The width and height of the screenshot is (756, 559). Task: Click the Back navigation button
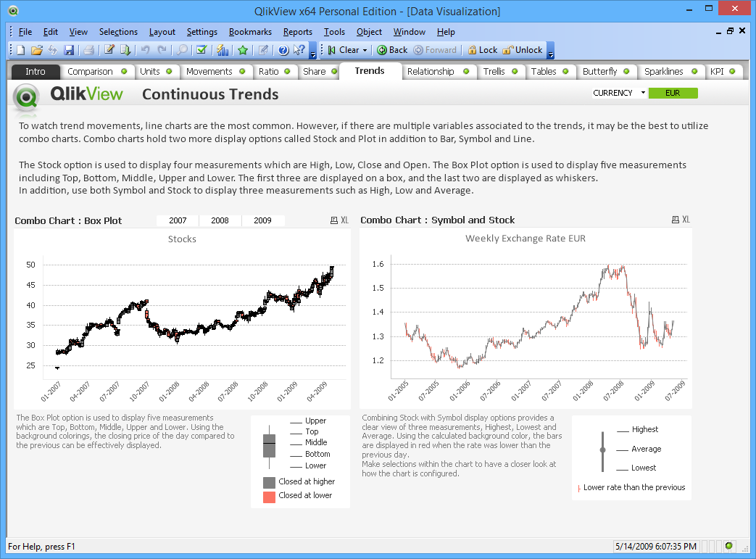[x=392, y=50]
